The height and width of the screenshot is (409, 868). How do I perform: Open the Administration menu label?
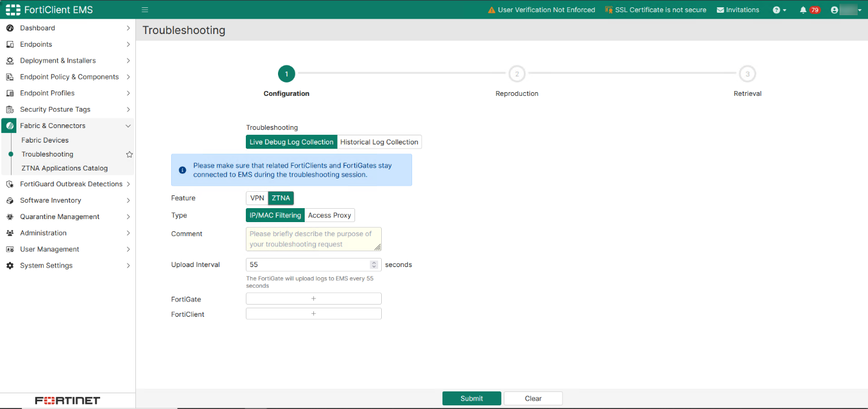43,233
